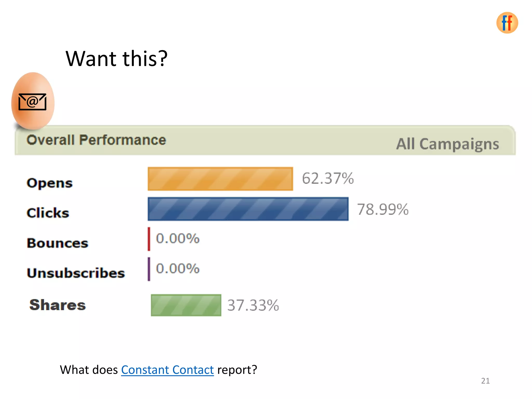Viewport: 532px width, 399px height.
Task: Click the Want this? slide title
Action: (117, 58)
